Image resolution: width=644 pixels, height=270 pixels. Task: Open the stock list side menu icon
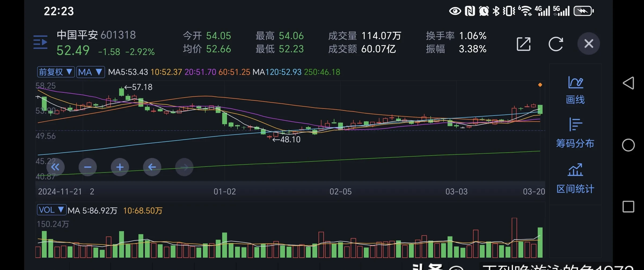pos(40,42)
